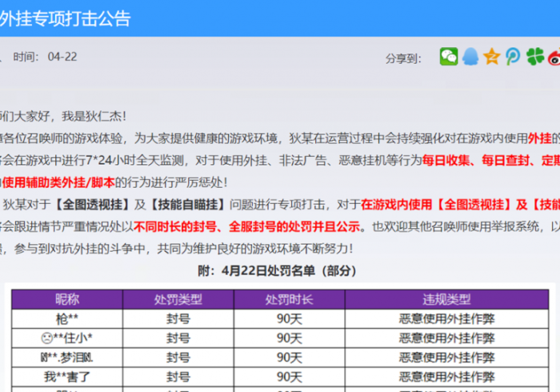560x392 pixels.
Task: Click the 昵称 column header
Action: 67,299
